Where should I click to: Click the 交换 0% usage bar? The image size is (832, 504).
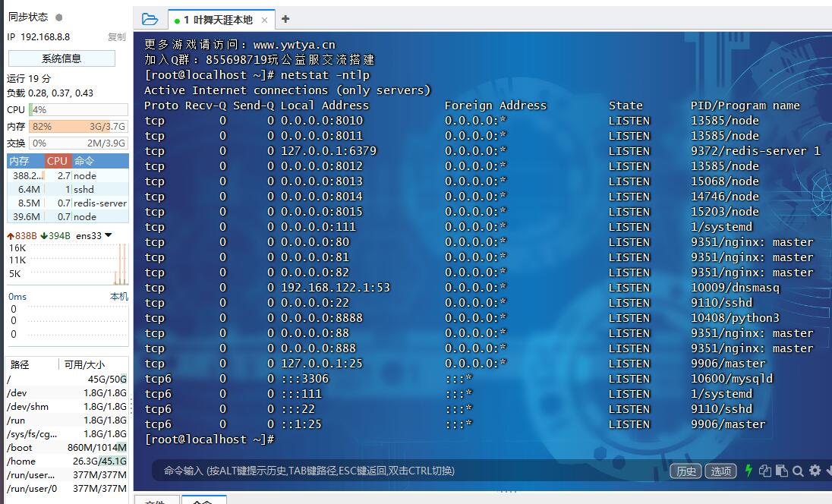(78, 143)
